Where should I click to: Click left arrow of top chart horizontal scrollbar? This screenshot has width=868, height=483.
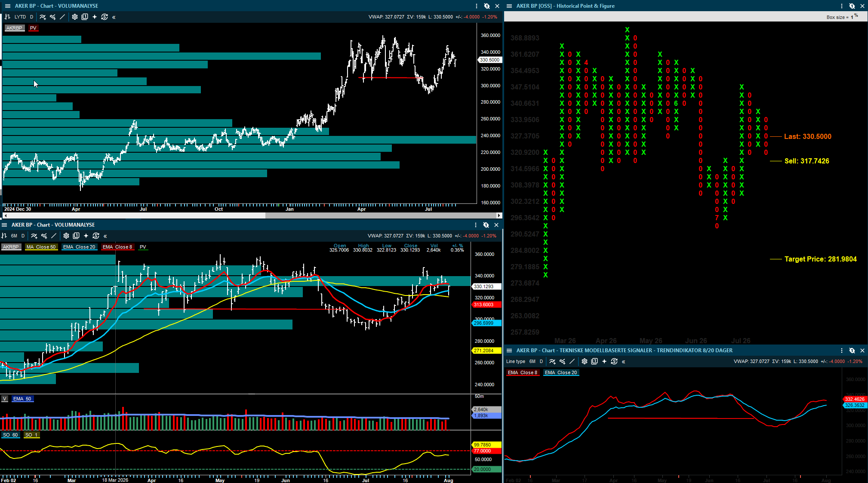pyautogui.click(x=5, y=215)
